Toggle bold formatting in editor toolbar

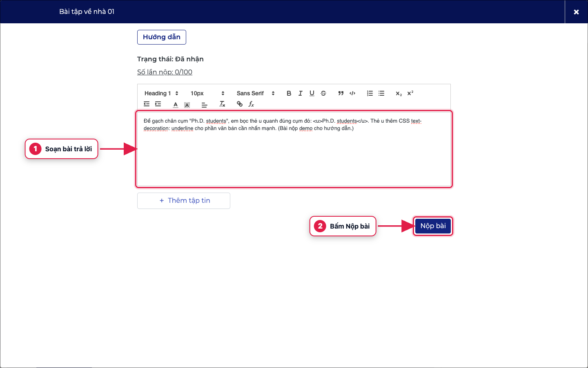point(289,93)
